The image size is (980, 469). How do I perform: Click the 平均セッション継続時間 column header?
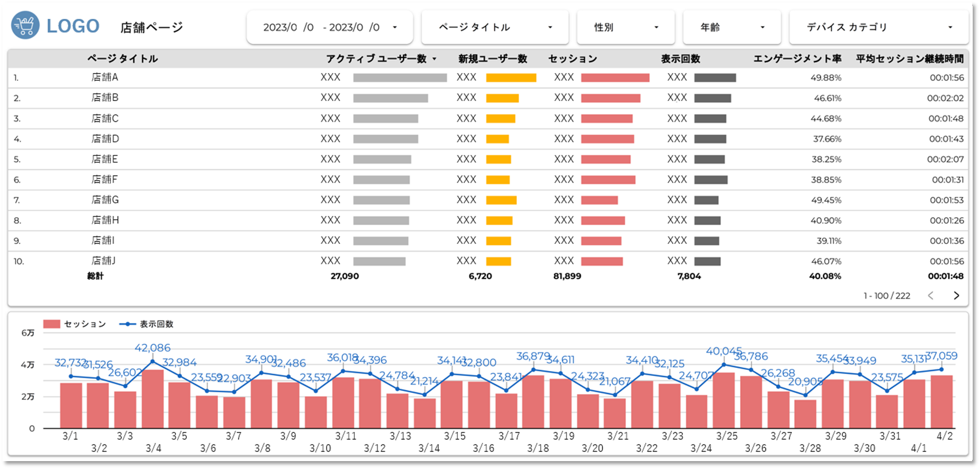[909, 59]
